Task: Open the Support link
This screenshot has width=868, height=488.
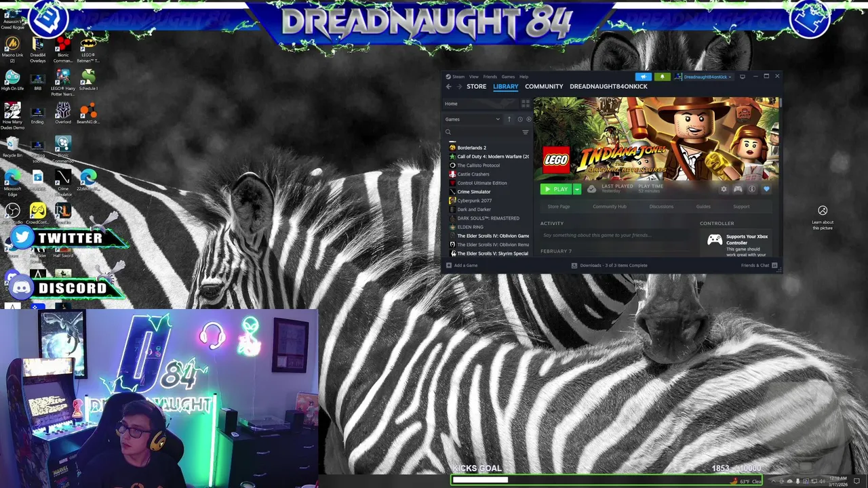Action: pos(741,207)
